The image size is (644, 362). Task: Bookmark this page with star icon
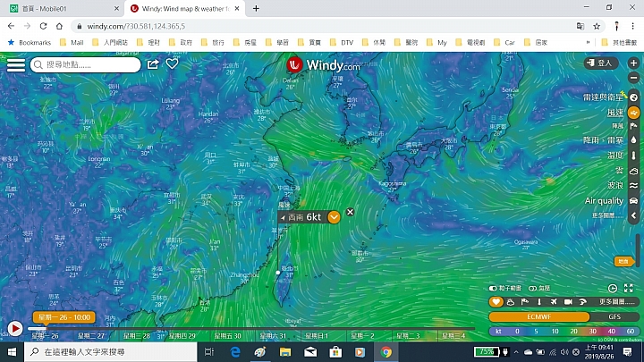597,26
